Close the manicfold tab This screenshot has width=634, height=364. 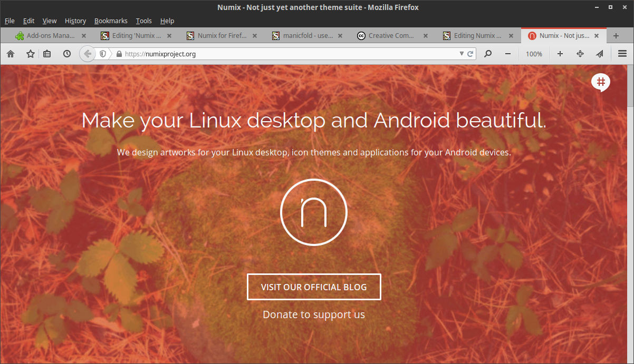[340, 36]
